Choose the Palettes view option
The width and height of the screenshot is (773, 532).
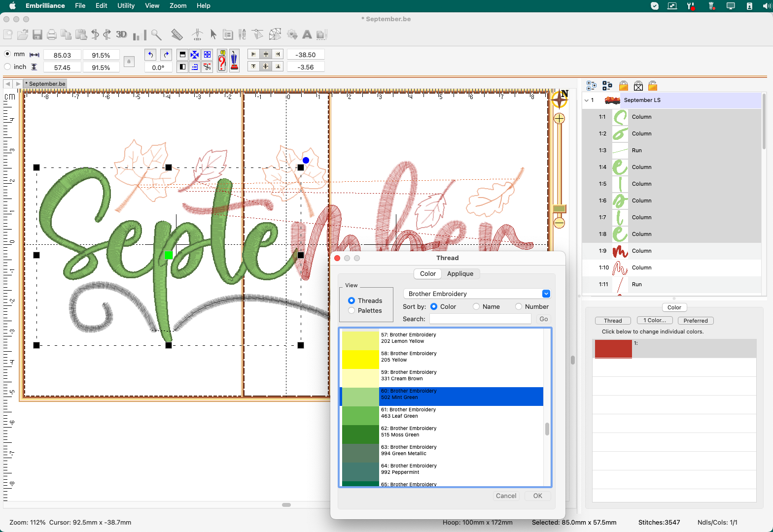[x=351, y=310]
